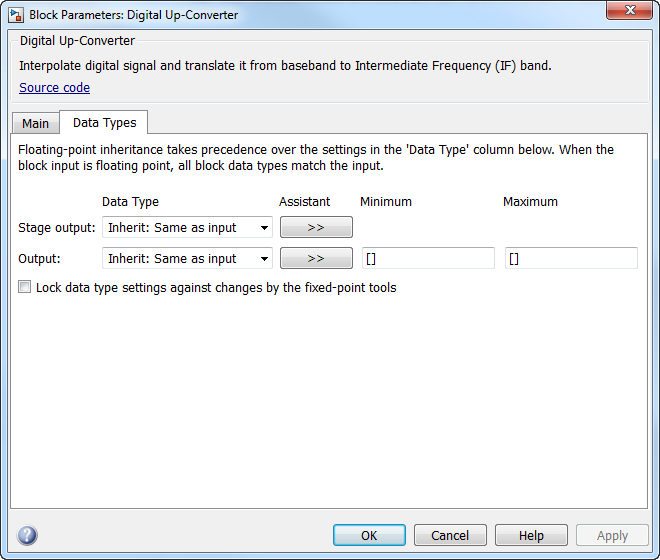Viewport: 660px width, 560px height.
Task: Select the Data Types tab
Action: [x=104, y=123]
